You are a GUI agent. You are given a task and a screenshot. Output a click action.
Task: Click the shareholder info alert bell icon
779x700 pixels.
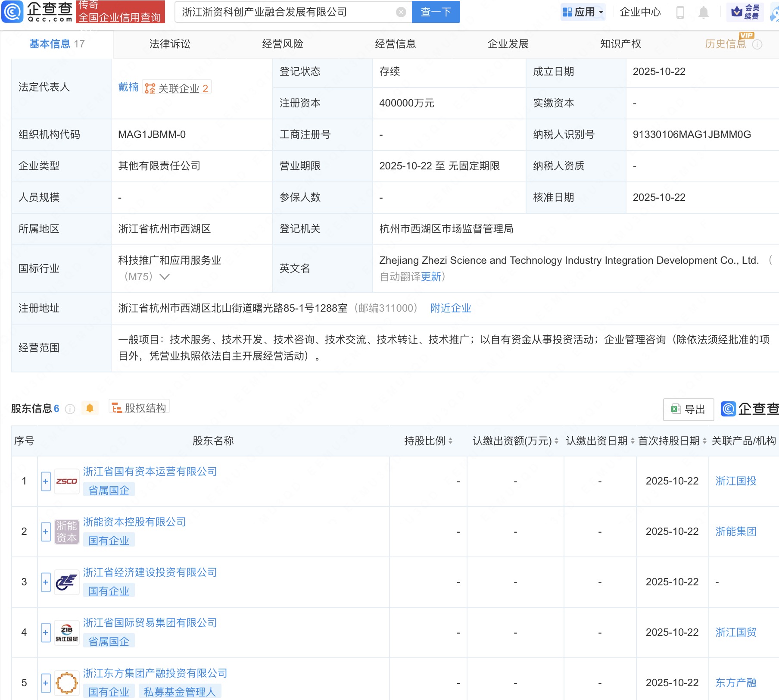[90, 408]
